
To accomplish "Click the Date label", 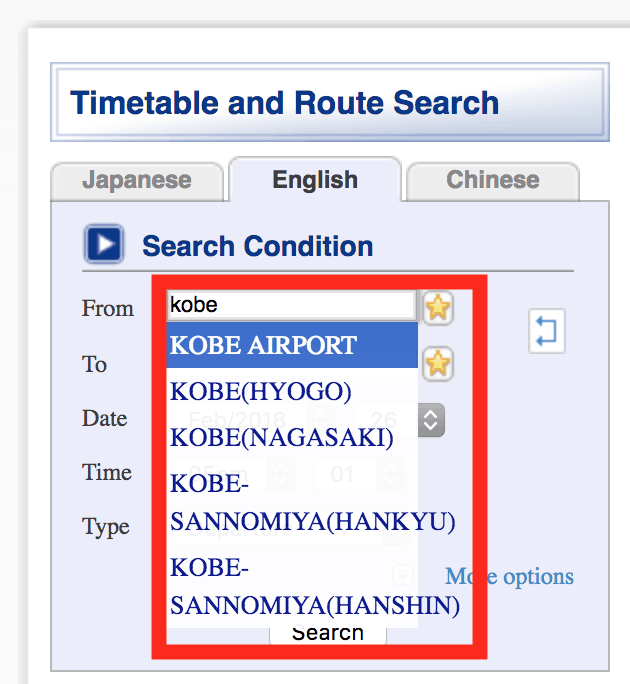I will 105,418.
